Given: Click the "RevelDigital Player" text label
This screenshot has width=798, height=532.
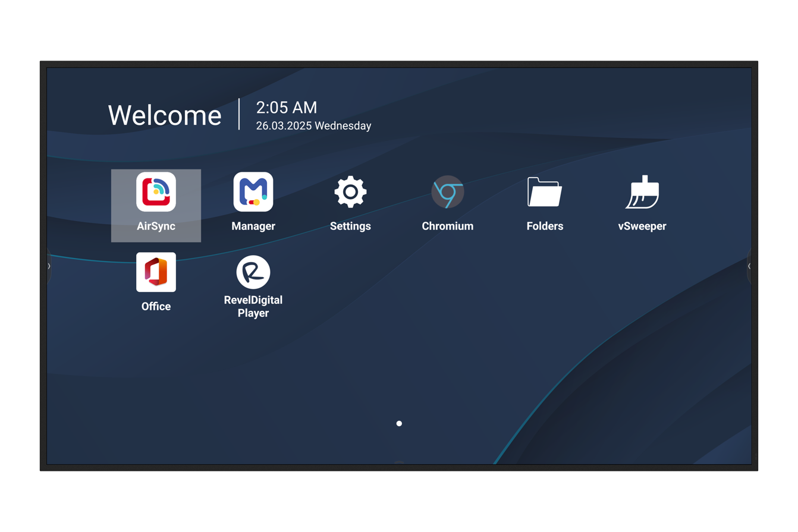Looking at the screenshot, I should (x=253, y=307).
